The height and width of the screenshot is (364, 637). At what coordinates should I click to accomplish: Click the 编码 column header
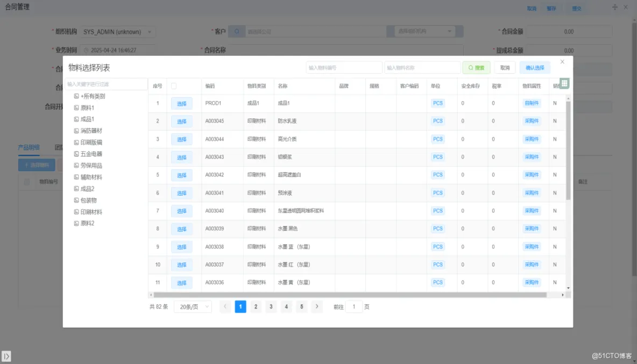(x=210, y=86)
